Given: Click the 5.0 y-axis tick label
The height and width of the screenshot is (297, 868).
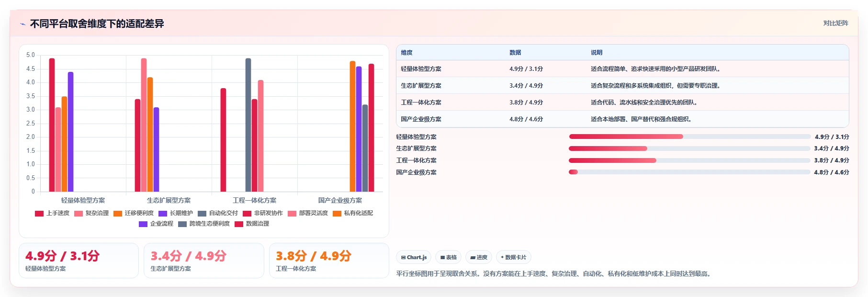Looking at the screenshot, I should pyautogui.click(x=31, y=55).
